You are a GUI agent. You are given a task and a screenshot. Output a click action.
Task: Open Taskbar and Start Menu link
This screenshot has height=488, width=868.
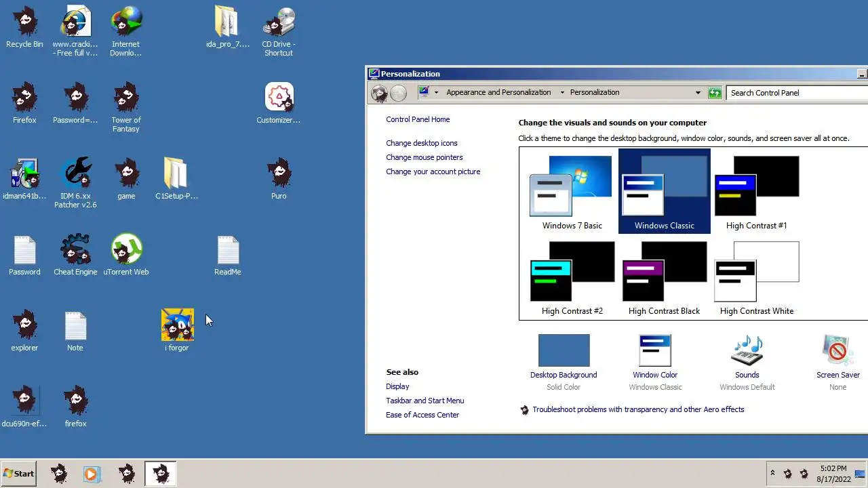coord(425,401)
